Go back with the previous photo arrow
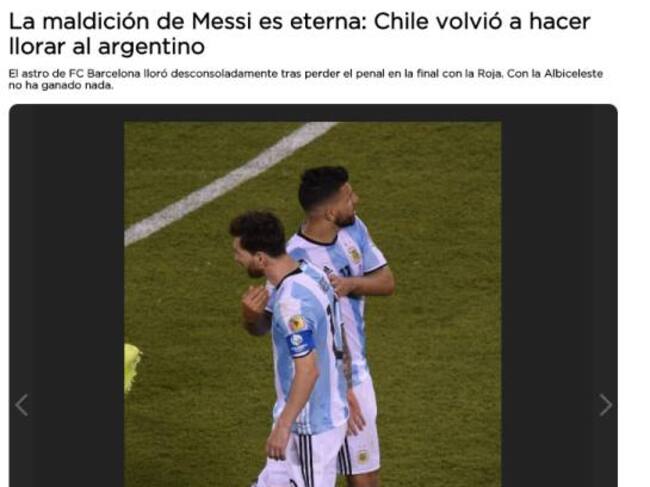This screenshot has width=650, height=487. [22, 405]
